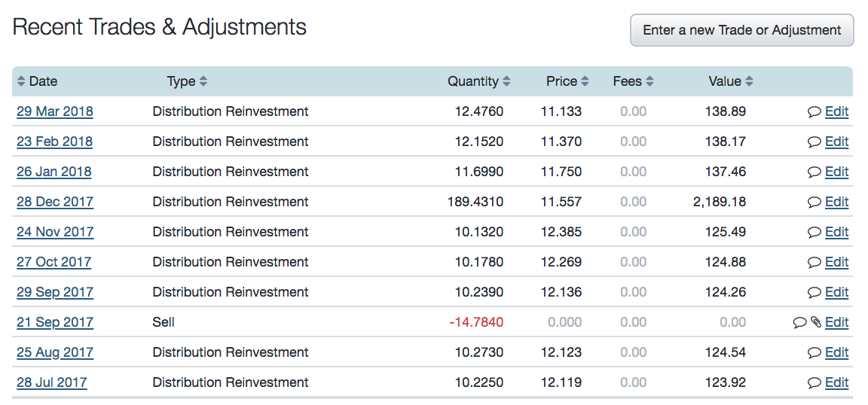Open comment icon on 21 Sep 2017 Sell row
Image resolution: width=868 pixels, height=405 pixels.
[x=799, y=323]
